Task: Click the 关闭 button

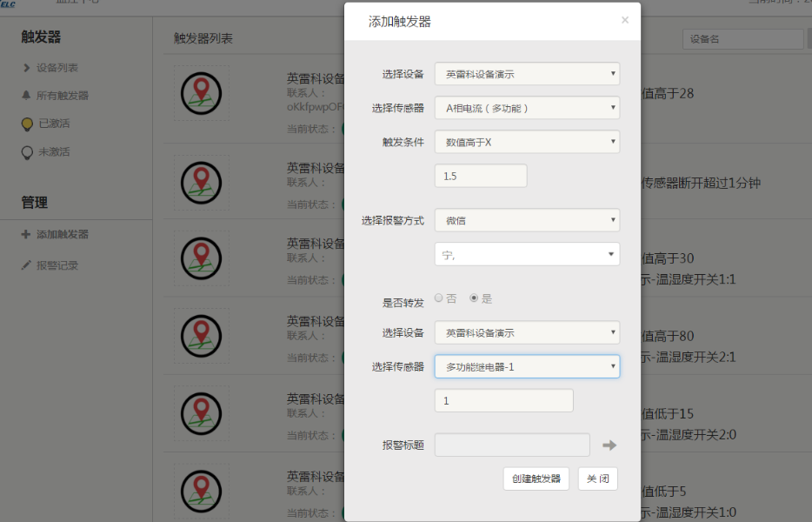Action: click(597, 478)
